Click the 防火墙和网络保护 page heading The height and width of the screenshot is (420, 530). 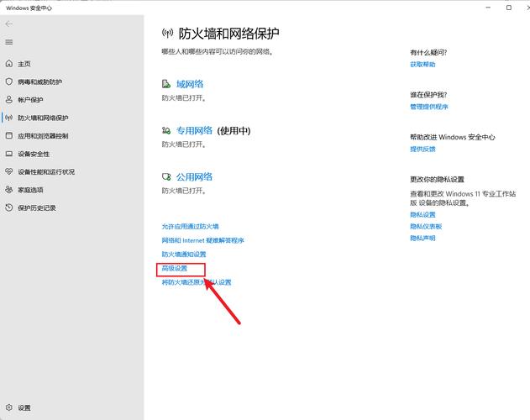pos(228,33)
